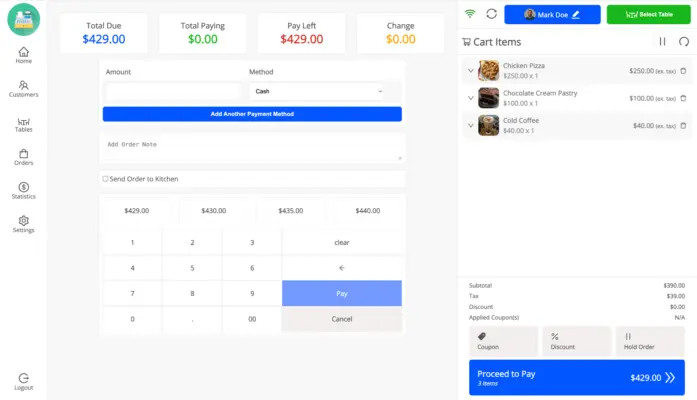697x400 pixels.
Task: Expand Cold Coffee item details
Action: (x=471, y=126)
